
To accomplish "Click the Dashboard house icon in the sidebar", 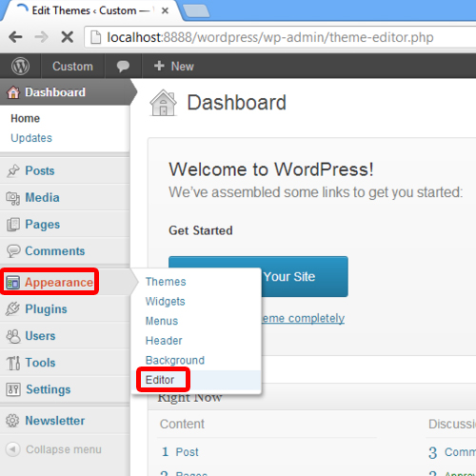I will tap(13, 92).
